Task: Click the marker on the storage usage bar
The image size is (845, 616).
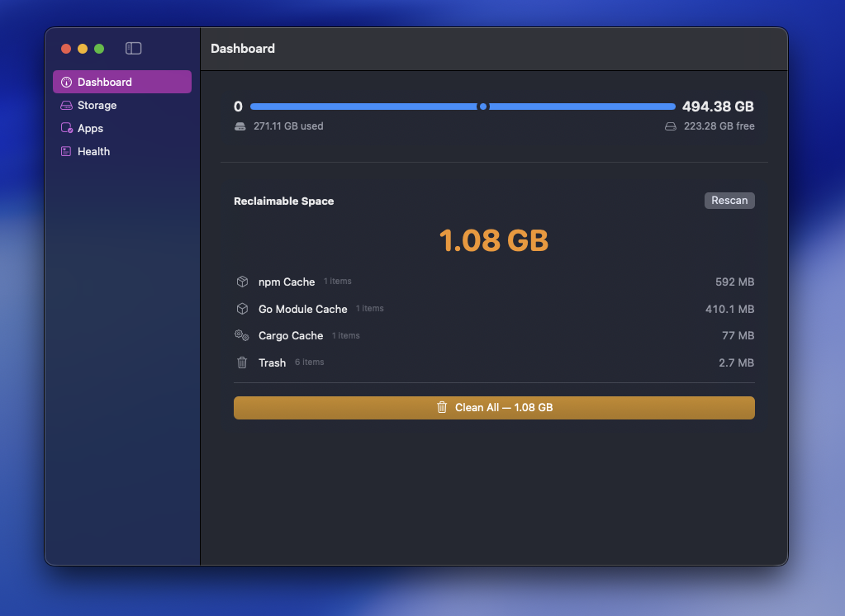Action: click(484, 107)
